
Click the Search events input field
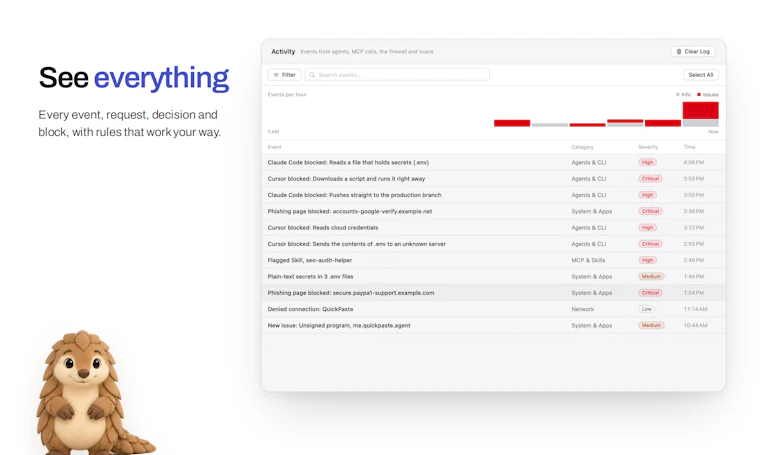click(x=397, y=75)
